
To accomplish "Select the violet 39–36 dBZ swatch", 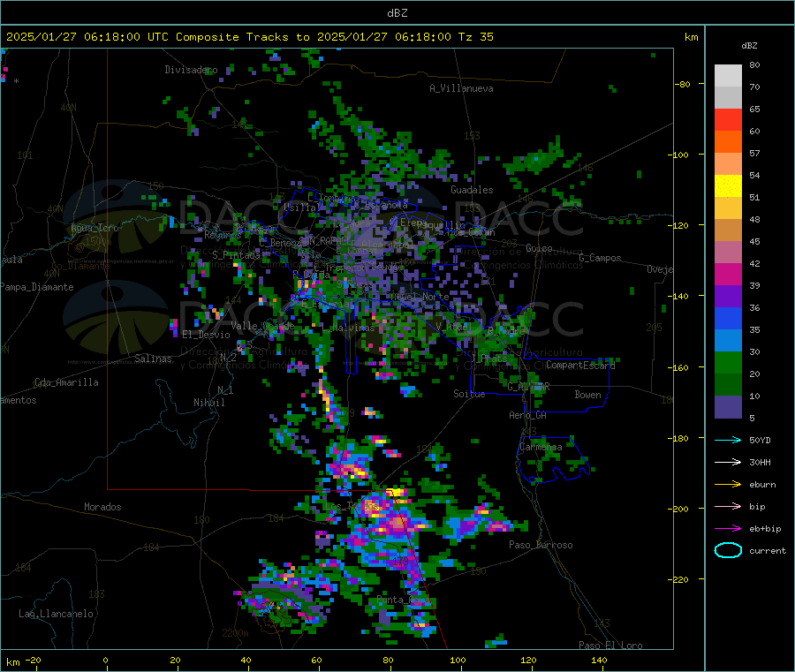I will 728,297.
